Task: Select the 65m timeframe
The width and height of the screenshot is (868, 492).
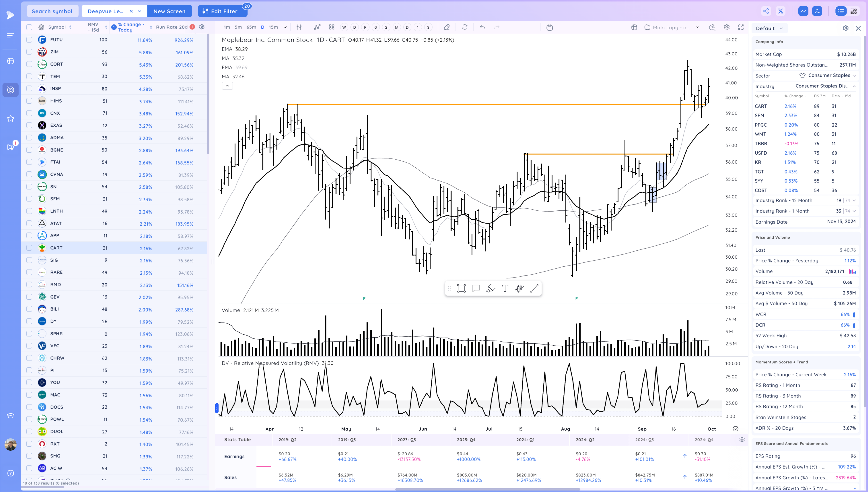Action: point(251,27)
